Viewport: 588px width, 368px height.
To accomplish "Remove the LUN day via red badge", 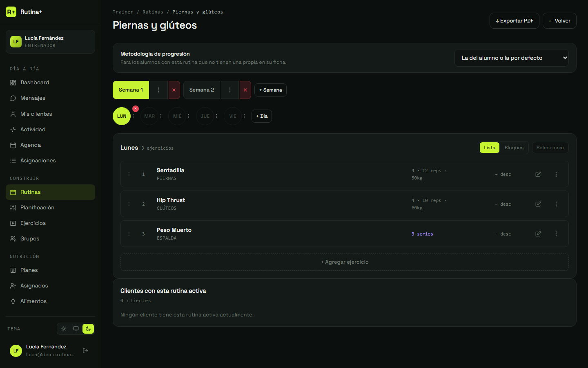I will point(136,109).
